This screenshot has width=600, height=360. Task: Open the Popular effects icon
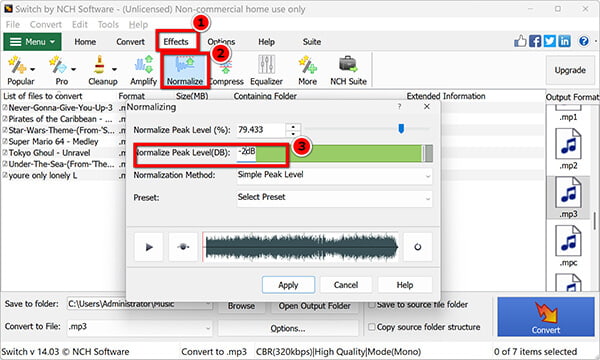point(17,65)
